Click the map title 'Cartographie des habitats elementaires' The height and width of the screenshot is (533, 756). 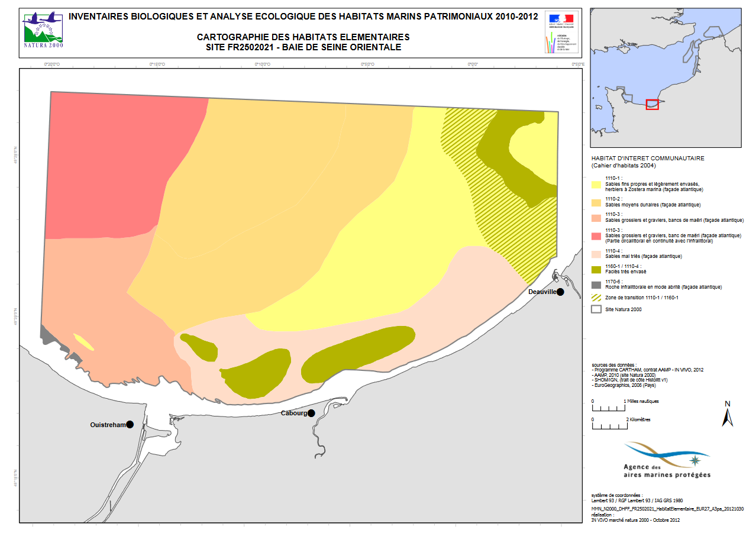click(x=303, y=37)
